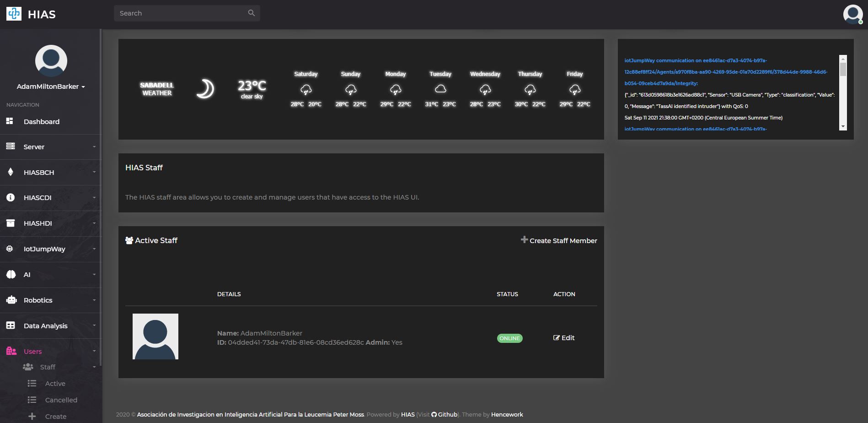Click the AdamMiltonBarker staff photo thumbnail
Image resolution: width=868 pixels, height=423 pixels.
pos(155,336)
